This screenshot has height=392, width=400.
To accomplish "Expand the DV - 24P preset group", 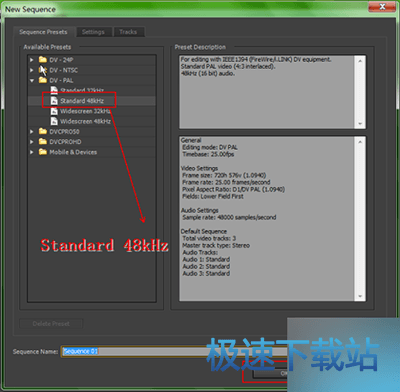I will [x=32, y=60].
